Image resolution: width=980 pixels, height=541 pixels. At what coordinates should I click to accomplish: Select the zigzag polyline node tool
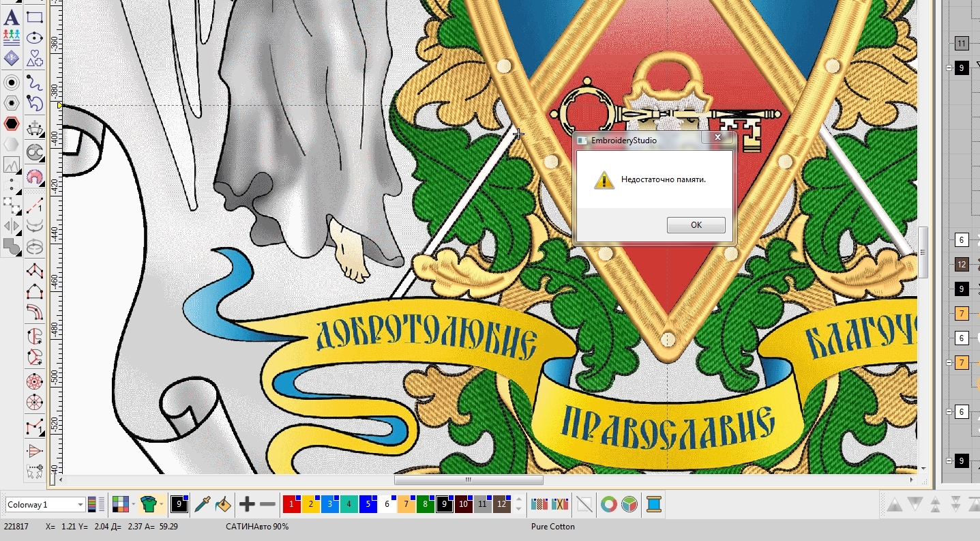(x=35, y=427)
